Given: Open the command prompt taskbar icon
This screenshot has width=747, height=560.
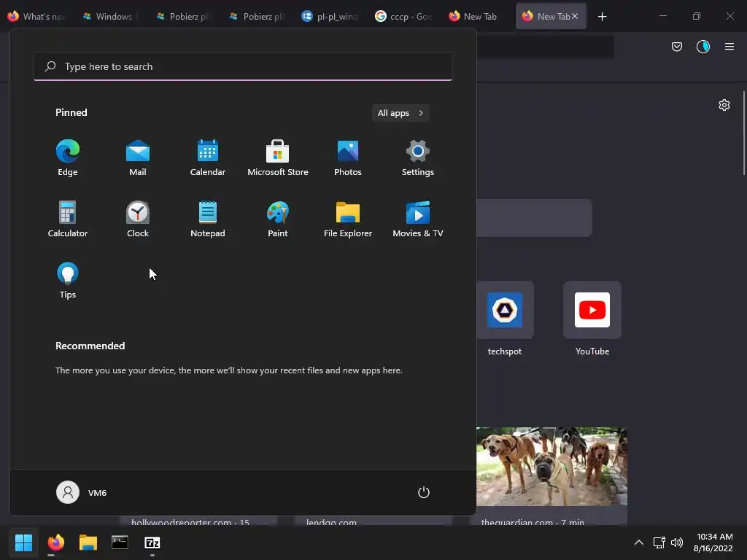Looking at the screenshot, I should point(120,542).
